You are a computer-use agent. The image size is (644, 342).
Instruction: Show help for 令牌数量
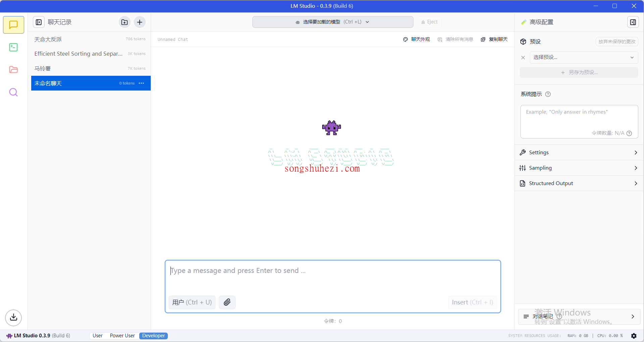click(x=629, y=133)
